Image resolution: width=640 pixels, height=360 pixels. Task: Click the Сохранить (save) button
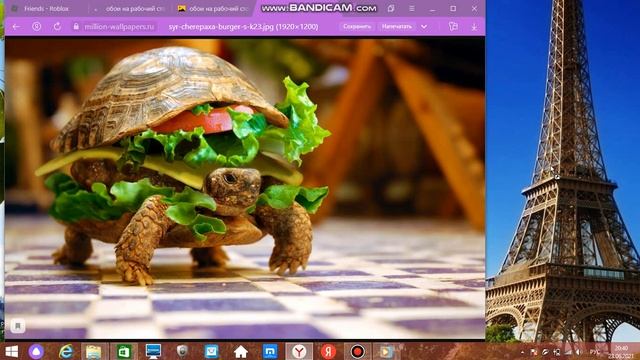tap(357, 27)
